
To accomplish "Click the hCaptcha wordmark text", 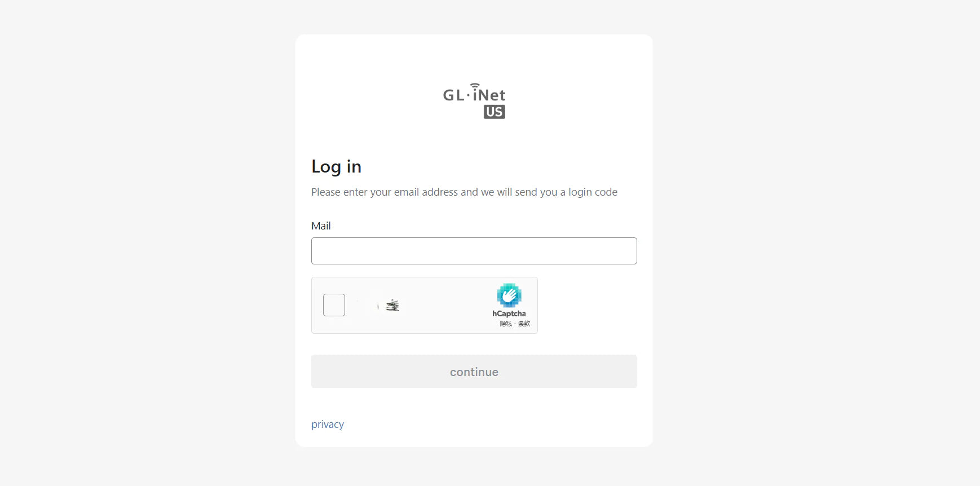I will point(509,313).
